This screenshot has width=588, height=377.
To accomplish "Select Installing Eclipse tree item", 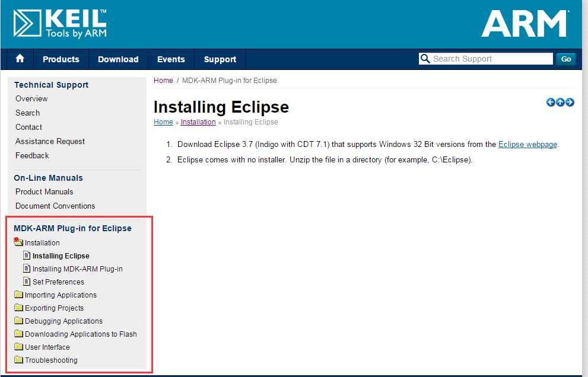I will pos(61,256).
